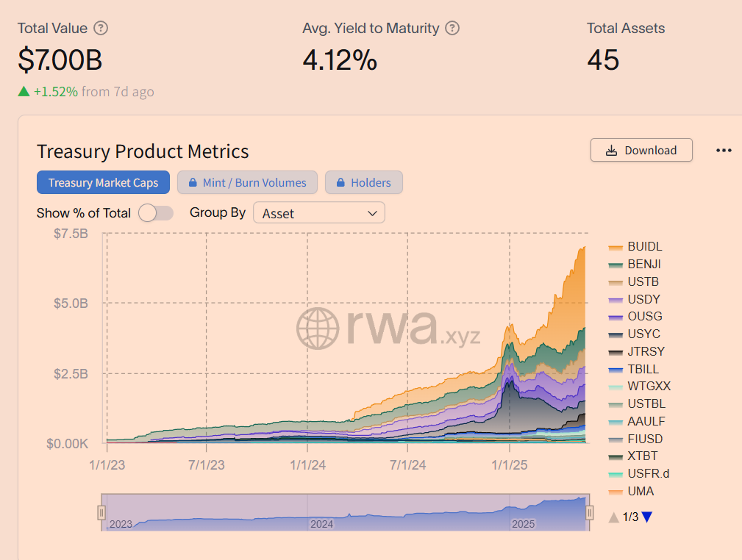Click the lock icon on Mint / Burn Volumes
This screenshot has width=742, height=560.
click(192, 183)
